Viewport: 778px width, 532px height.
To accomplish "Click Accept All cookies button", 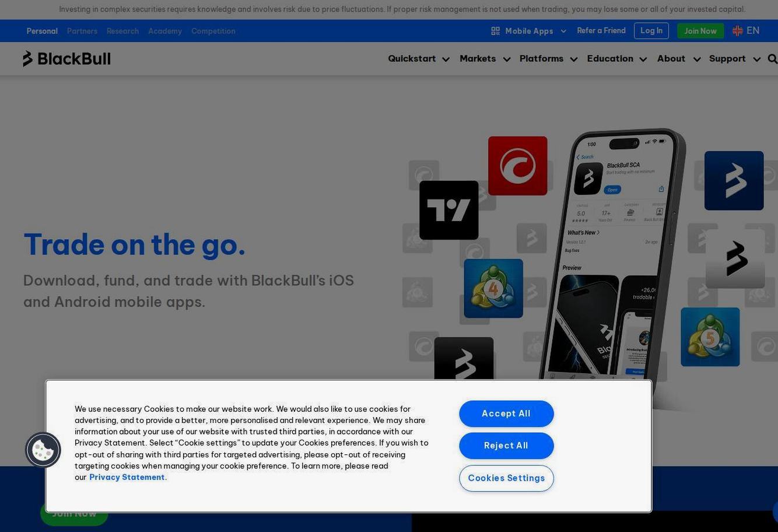I will tap(506, 414).
